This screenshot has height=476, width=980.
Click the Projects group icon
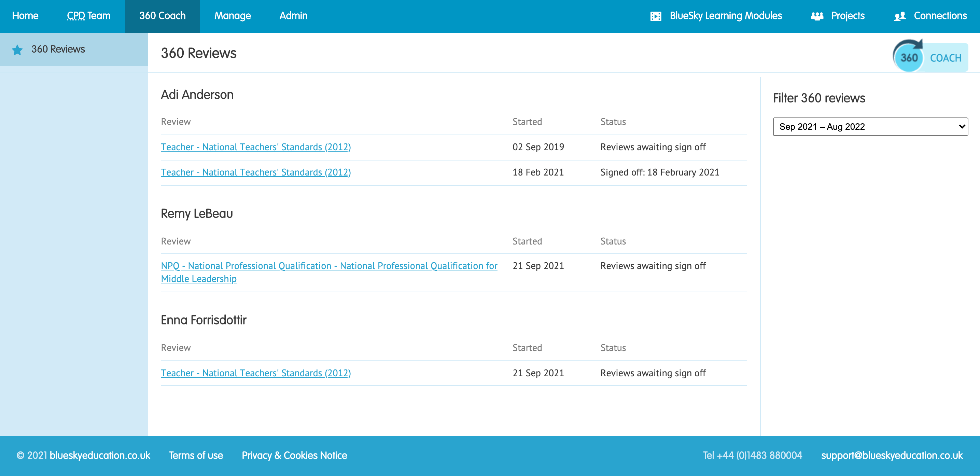pyautogui.click(x=816, y=16)
